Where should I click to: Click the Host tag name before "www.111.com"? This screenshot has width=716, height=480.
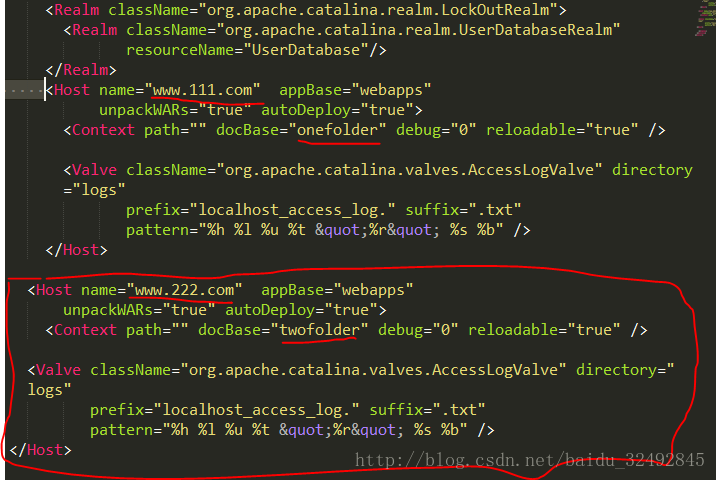72,90
